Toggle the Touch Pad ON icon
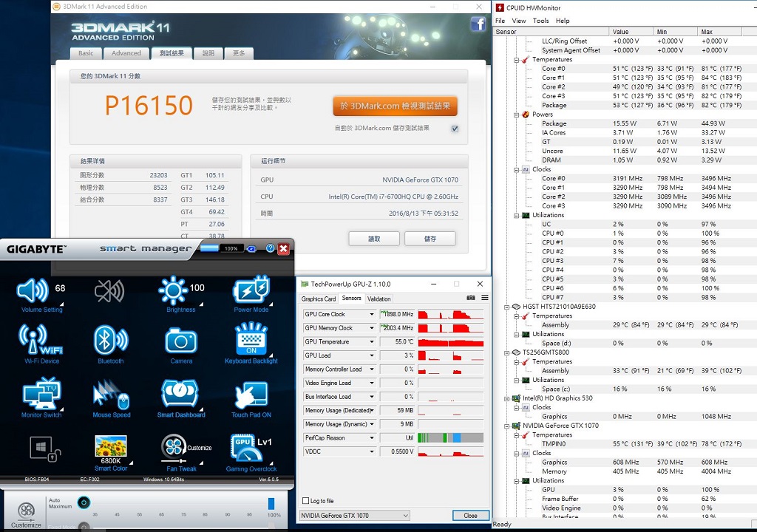 pyautogui.click(x=251, y=395)
